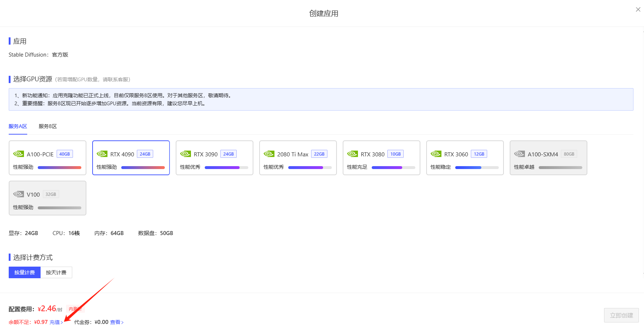Click the NVIDIA logo on RTX 3060 card

coord(436,154)
